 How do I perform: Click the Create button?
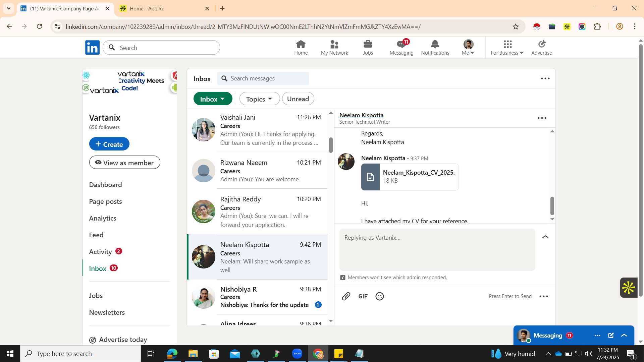point(109,144)
